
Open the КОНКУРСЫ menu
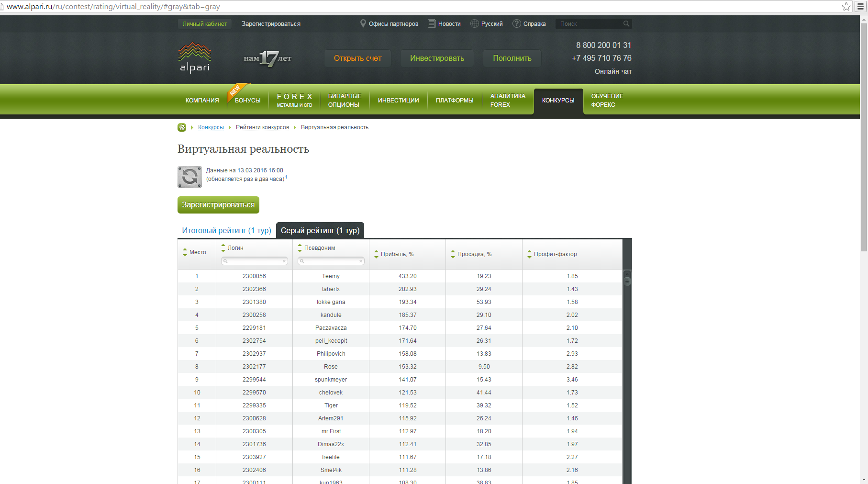point(558,101)
